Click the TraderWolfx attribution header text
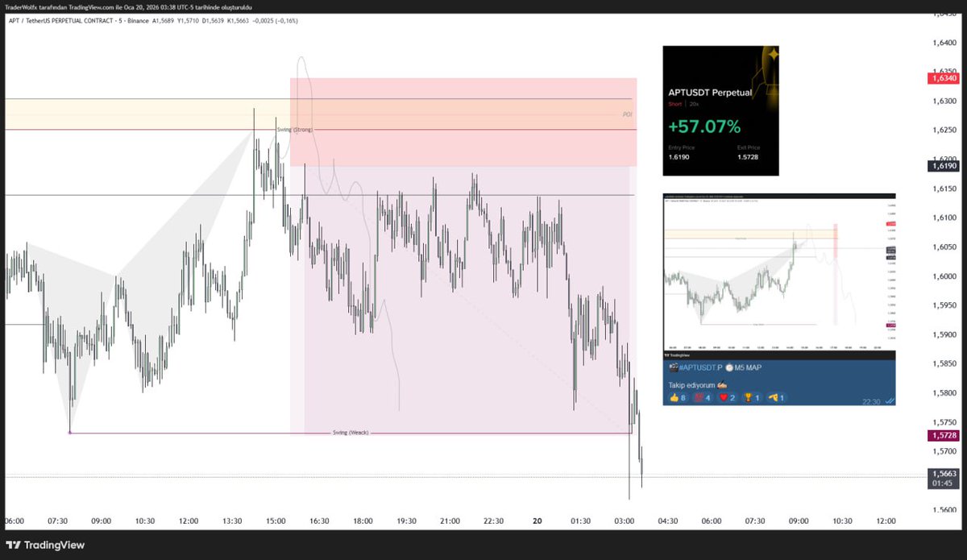Viewport: 967px width, 560px height. click(x=128, y=6)
